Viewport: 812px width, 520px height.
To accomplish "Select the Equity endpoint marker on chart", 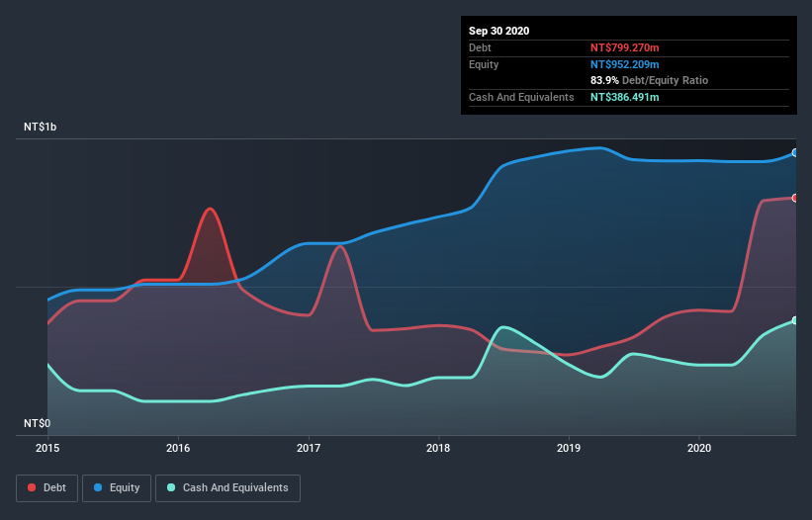I will [795, 152].
